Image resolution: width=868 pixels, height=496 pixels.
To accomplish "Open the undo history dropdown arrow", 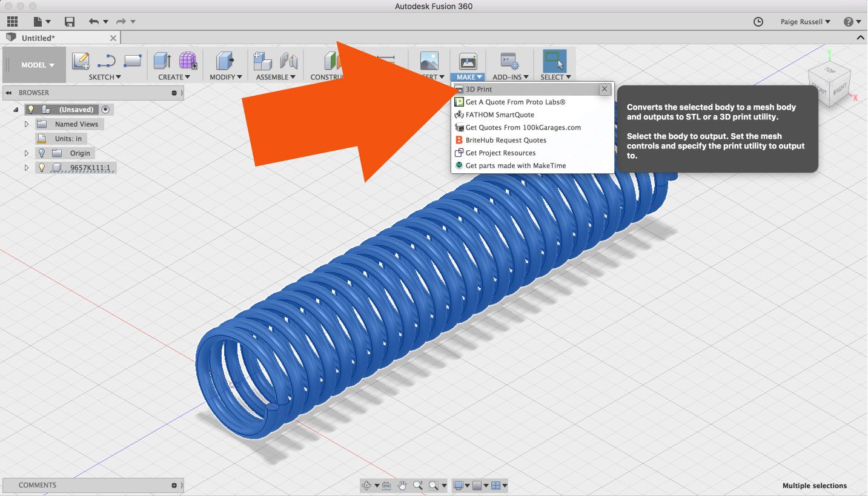I will (x=105, y=22).
